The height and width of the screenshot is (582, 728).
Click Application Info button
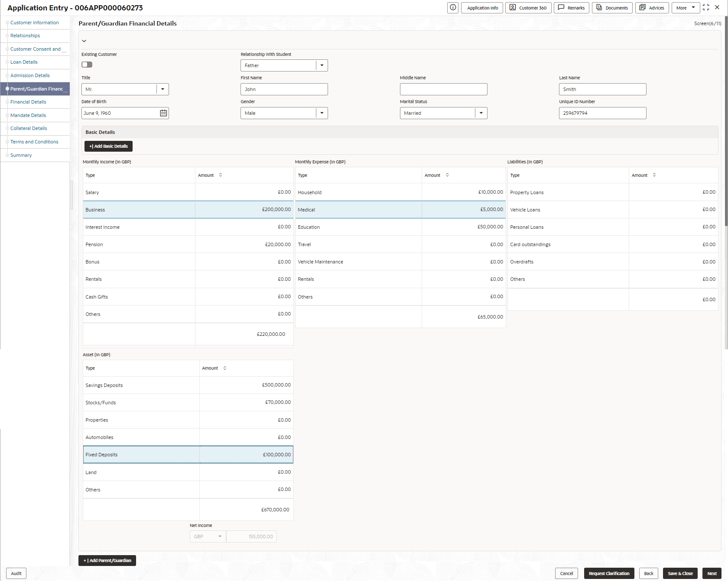point(482,8)
